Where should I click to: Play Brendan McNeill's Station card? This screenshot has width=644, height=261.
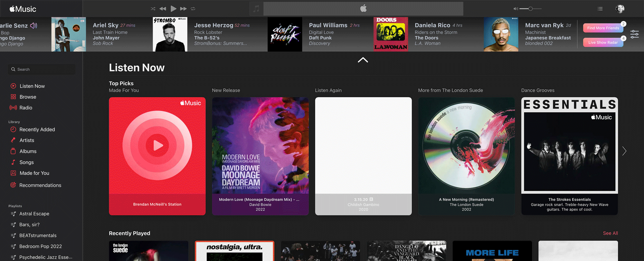point(157,156)
